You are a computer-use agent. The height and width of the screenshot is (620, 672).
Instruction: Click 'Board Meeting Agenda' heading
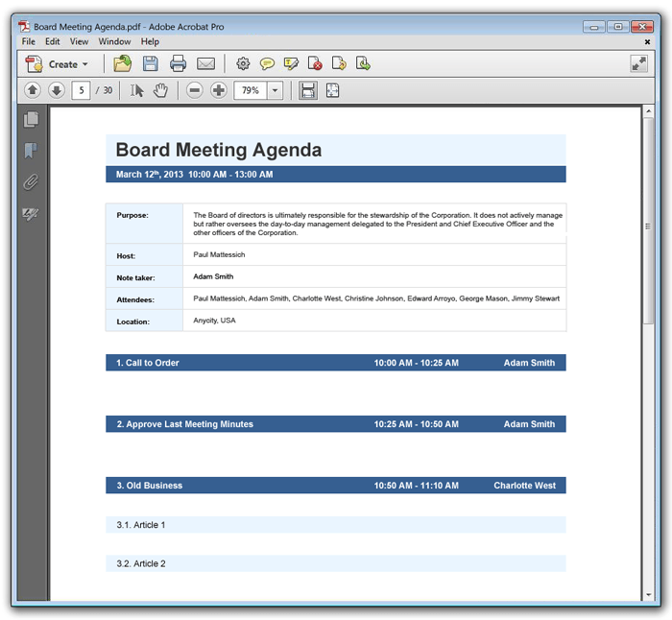click(x=219, y=150)
